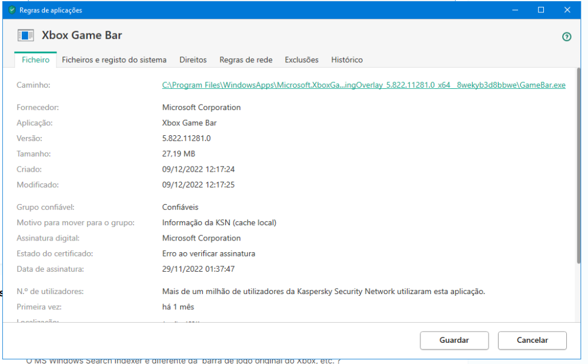Click the Data de assinatura label
This screenshot has width=588, height=364.
point(50,269)
